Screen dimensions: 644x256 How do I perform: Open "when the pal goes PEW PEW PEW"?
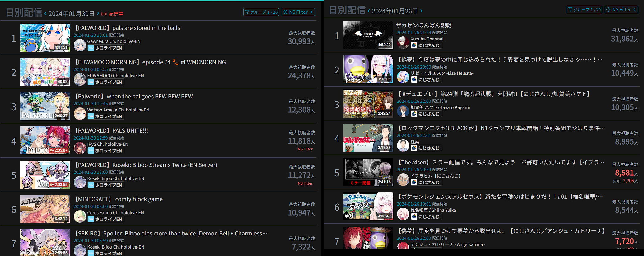coord(133,96)
